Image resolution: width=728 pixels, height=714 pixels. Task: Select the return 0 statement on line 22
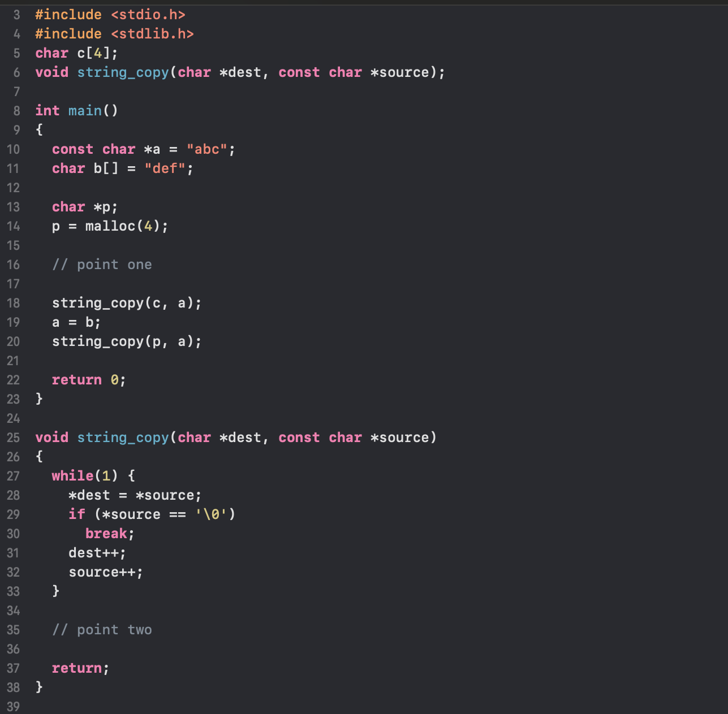85,379
